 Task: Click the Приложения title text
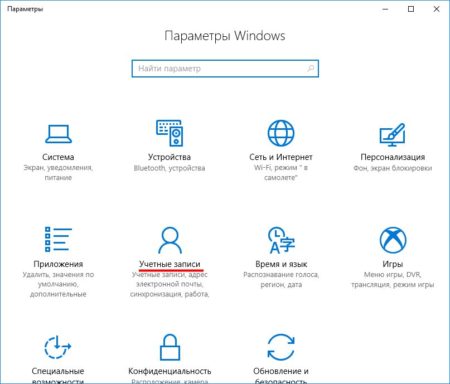coord(58,264)
